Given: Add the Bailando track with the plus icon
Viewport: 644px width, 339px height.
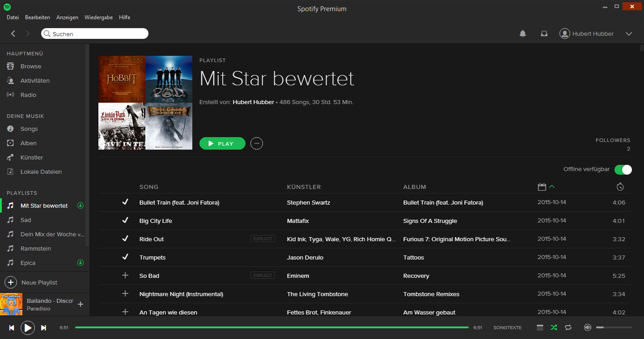Looking at the screenshot, I should coord(80,304).
